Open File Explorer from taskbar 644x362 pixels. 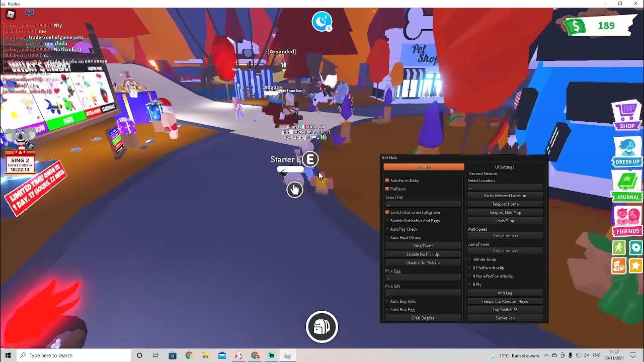[x=205, y=355]
